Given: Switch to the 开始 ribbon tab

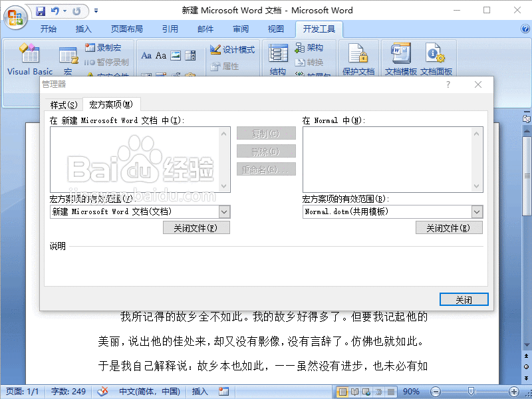Looking at the screenshot, I should point(49,29).
